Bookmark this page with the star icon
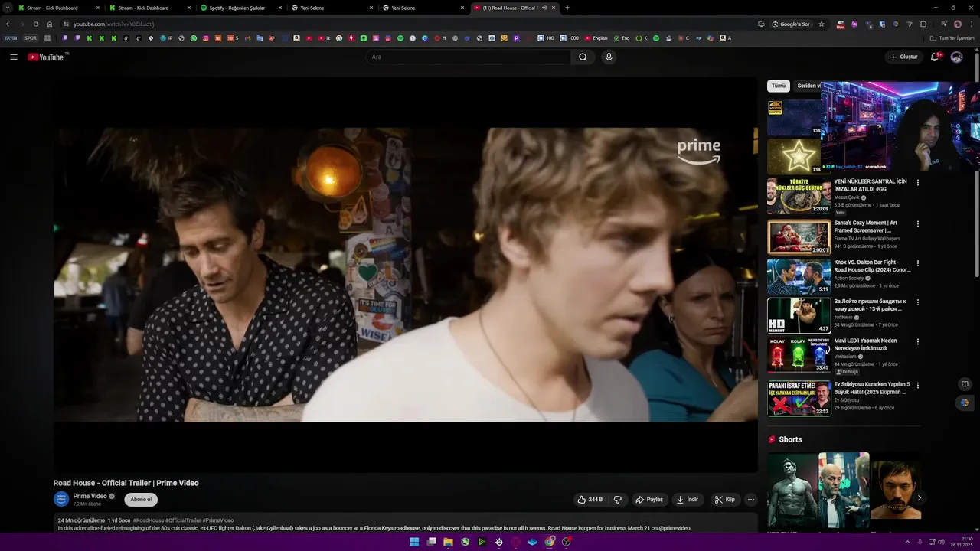 point(822,24)
